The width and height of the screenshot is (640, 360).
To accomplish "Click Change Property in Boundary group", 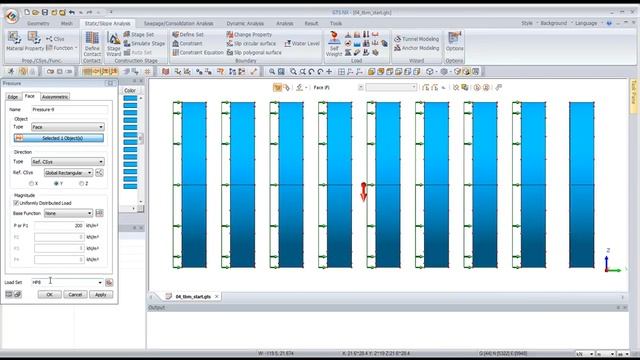I will [x=249, y=35].
